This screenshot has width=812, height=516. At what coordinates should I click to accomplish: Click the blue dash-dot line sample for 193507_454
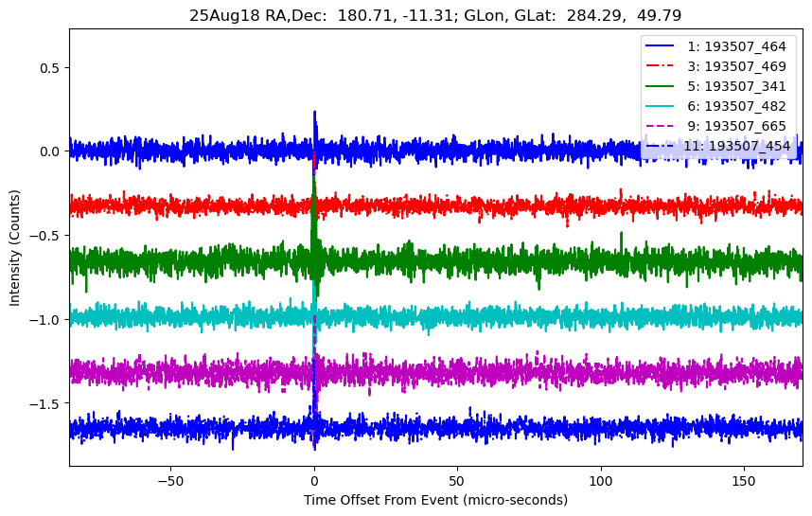pyautogui.click(x=660, y=146)
